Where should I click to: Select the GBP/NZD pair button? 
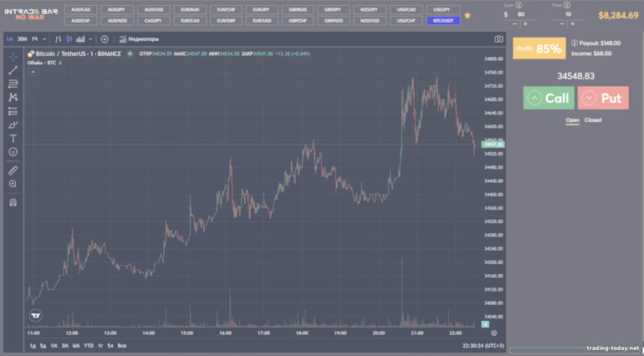[334, 21]
